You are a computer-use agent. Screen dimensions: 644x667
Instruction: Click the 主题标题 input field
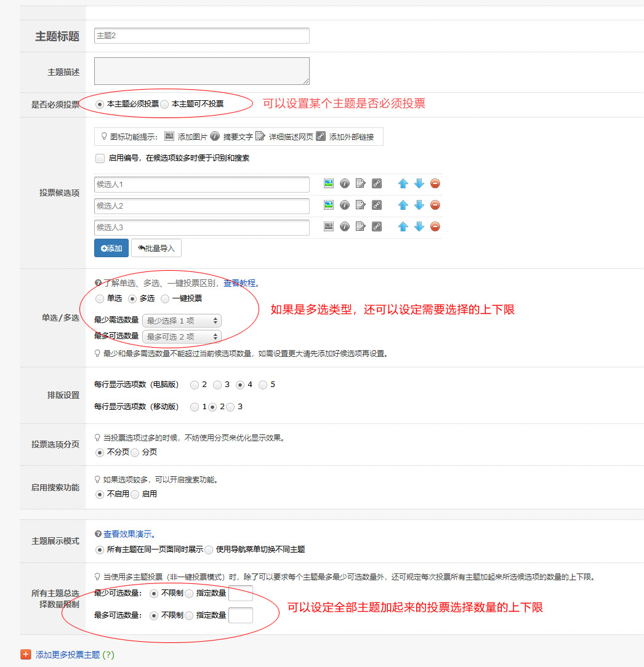201,36
